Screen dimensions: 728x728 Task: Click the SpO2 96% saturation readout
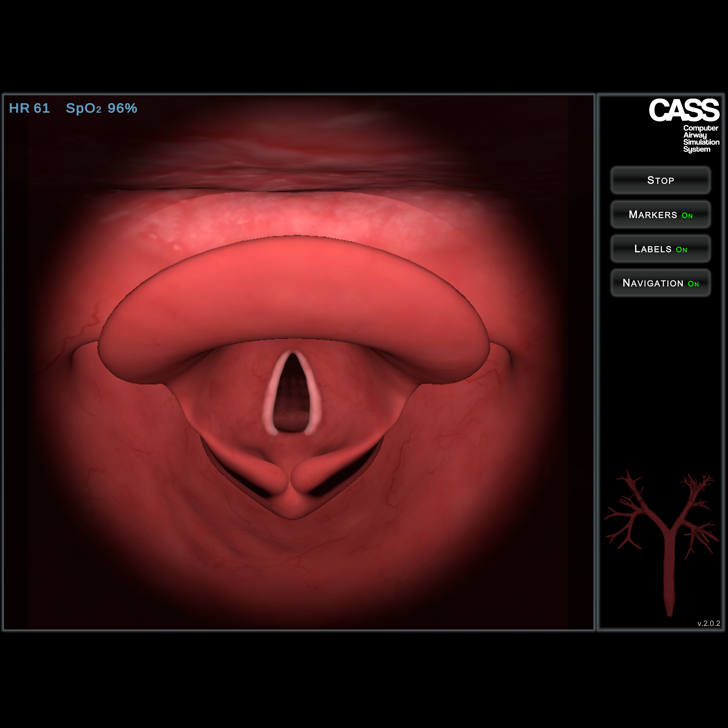(101, 108)
